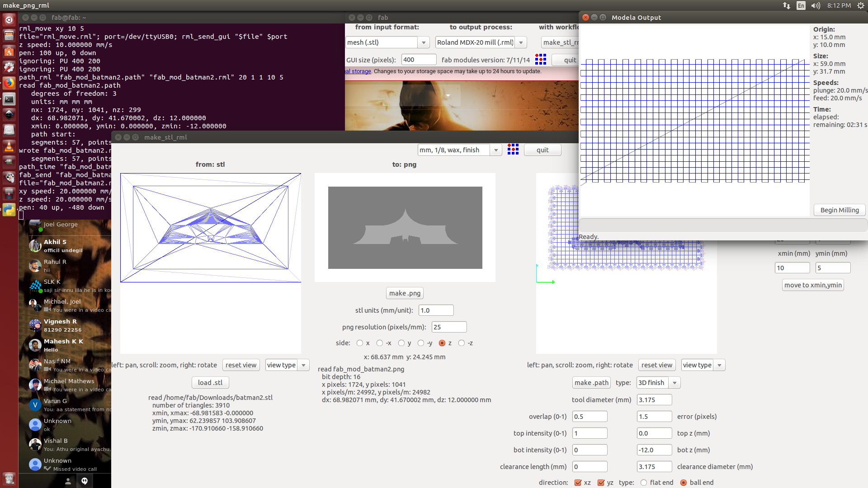Click the Python application dock icon

coord(9,209)
